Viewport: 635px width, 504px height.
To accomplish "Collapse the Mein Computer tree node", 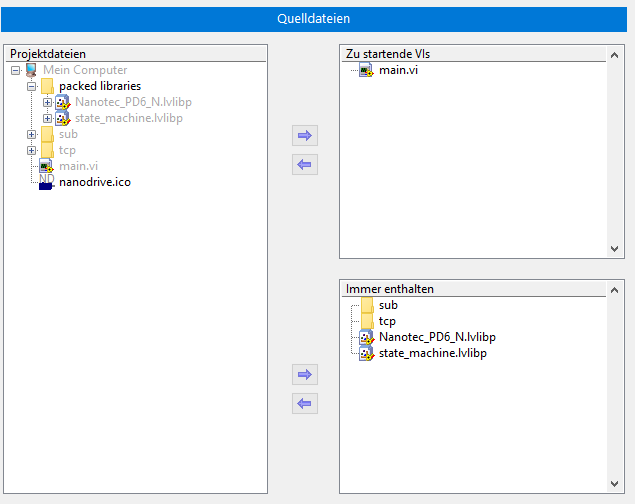I will pyautogui.click(x=15, y=70).
